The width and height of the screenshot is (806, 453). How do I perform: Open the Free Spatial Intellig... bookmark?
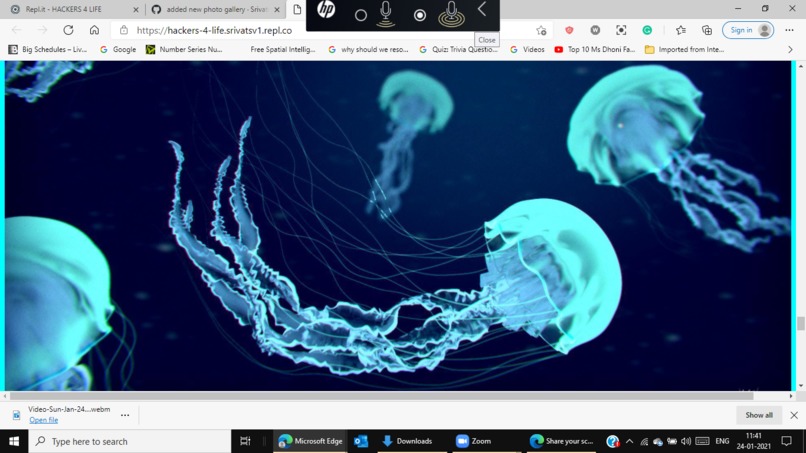[x=282, y=49]
